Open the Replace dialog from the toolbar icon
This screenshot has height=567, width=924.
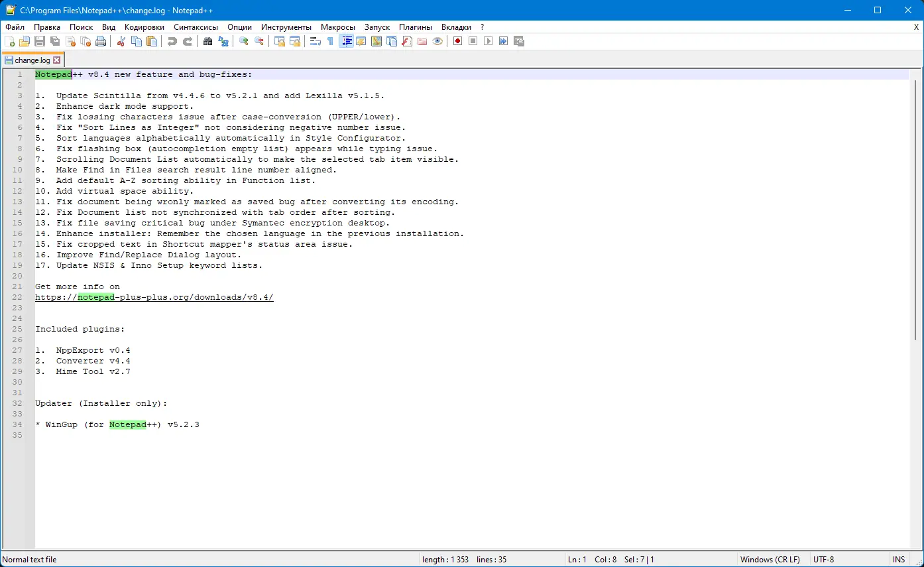223,41
